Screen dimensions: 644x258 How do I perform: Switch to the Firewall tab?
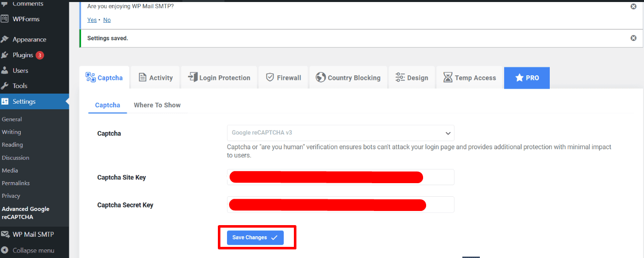pos(283,77)
